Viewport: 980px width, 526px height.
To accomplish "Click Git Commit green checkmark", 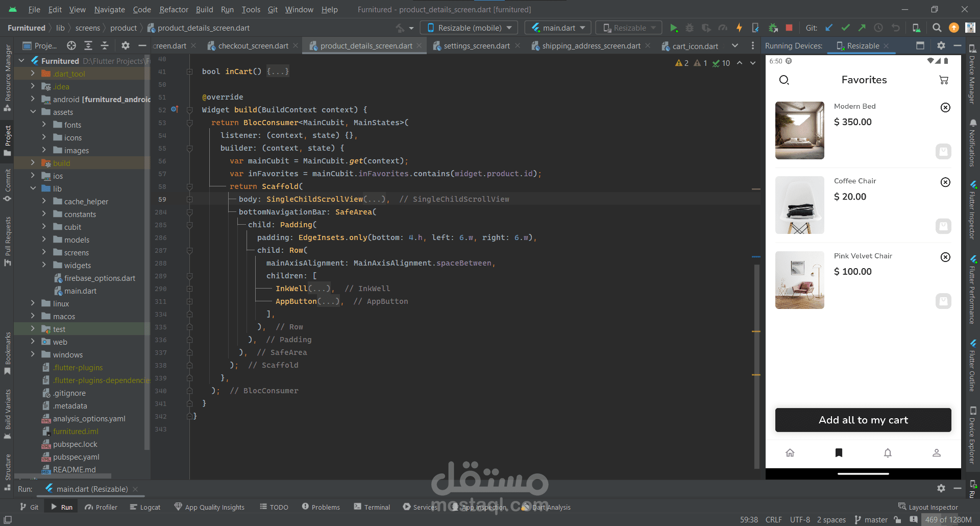I will tap(846, 28).
